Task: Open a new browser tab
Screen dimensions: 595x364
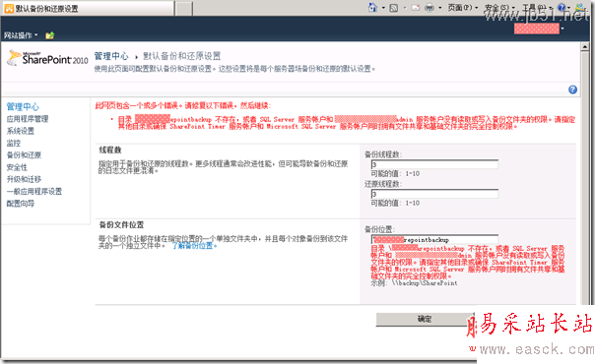Action: tap(184, 8)
